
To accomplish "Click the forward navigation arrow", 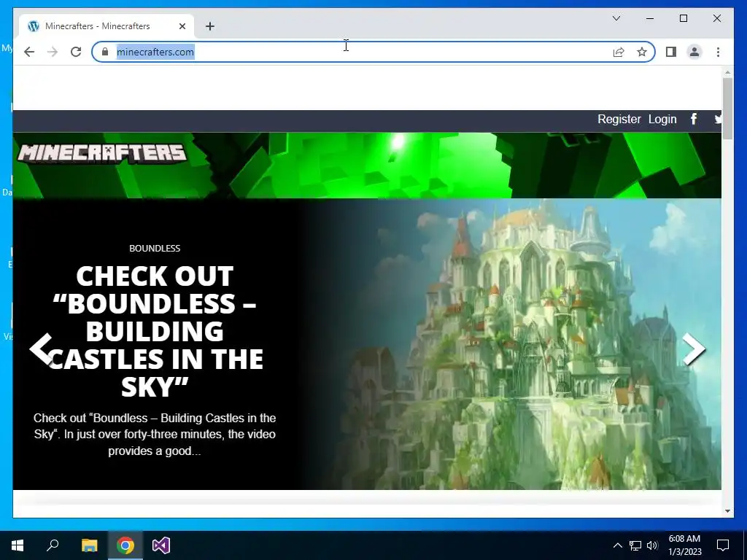I will [53, 52].
